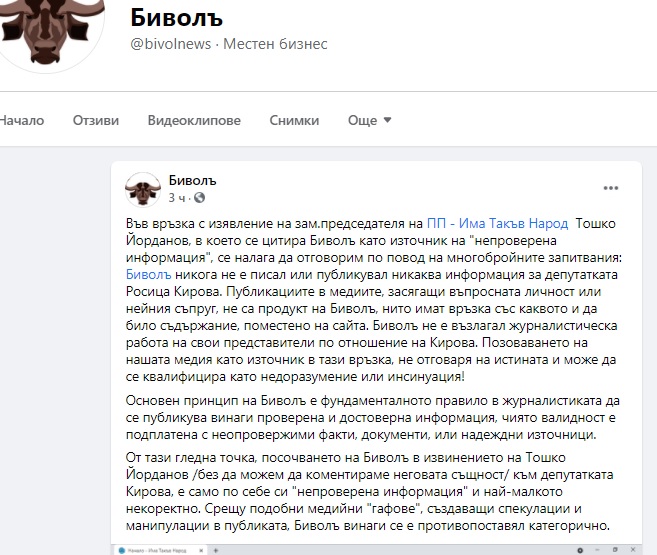The height and width of the screenshot is (555, 657).
Task: Expand the Още dropdown menu
Action: [369, 121]
